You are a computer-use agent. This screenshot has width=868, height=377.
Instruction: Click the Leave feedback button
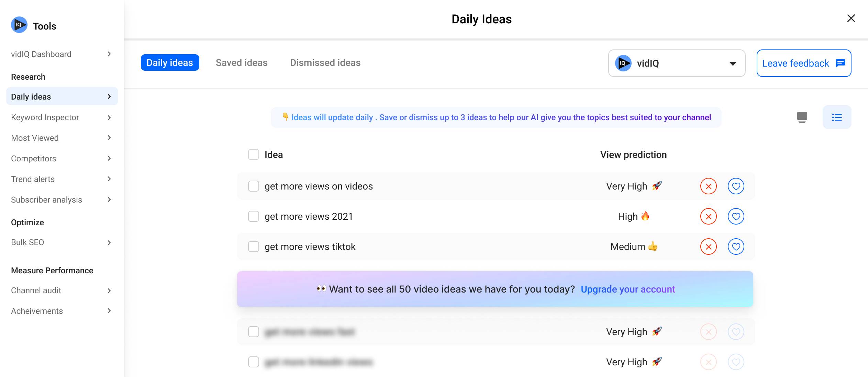tap(803, 63)
